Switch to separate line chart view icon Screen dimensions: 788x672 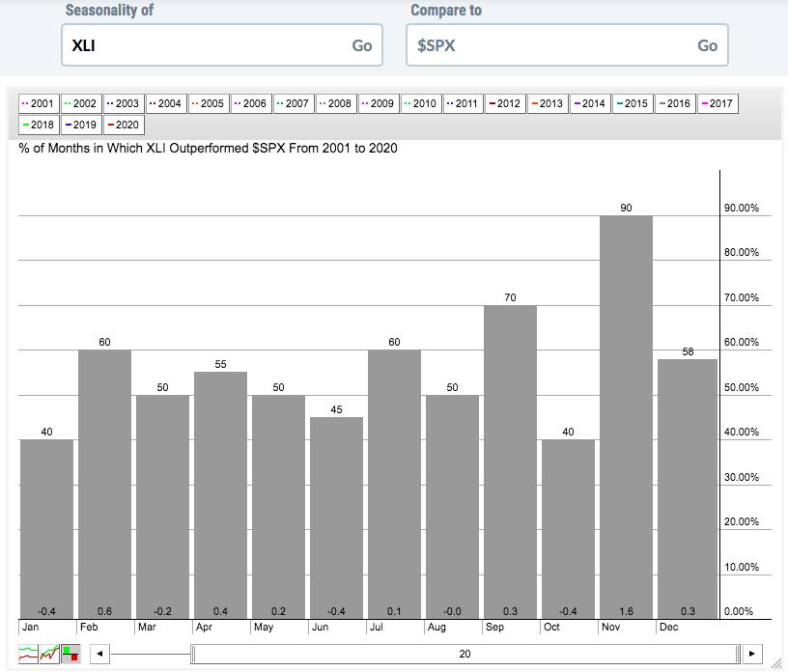coord(29,654)
